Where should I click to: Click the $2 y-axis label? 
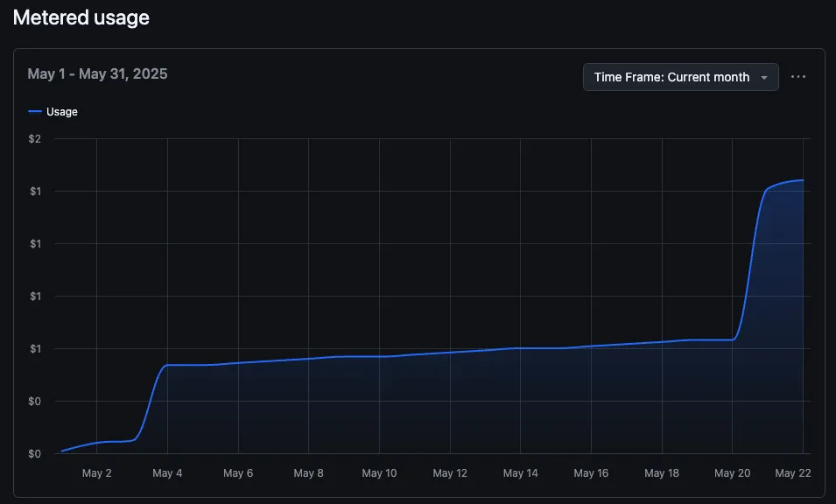click(x=35, y=138)
